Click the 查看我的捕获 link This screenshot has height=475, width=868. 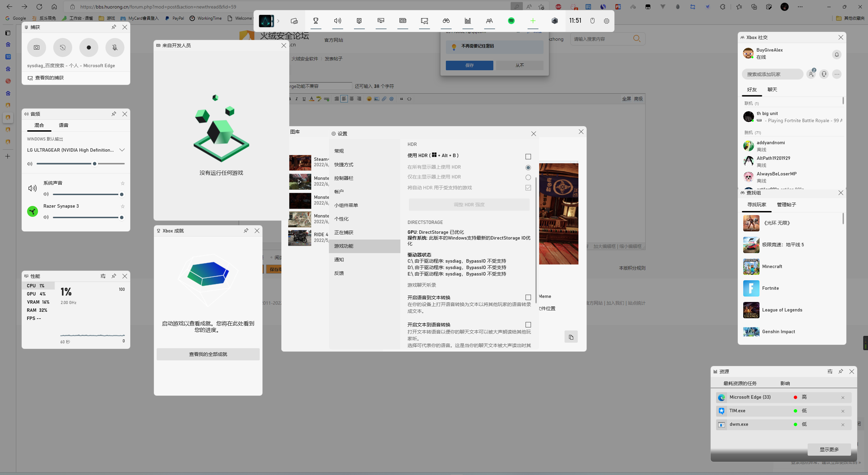(x=50, y=77)
